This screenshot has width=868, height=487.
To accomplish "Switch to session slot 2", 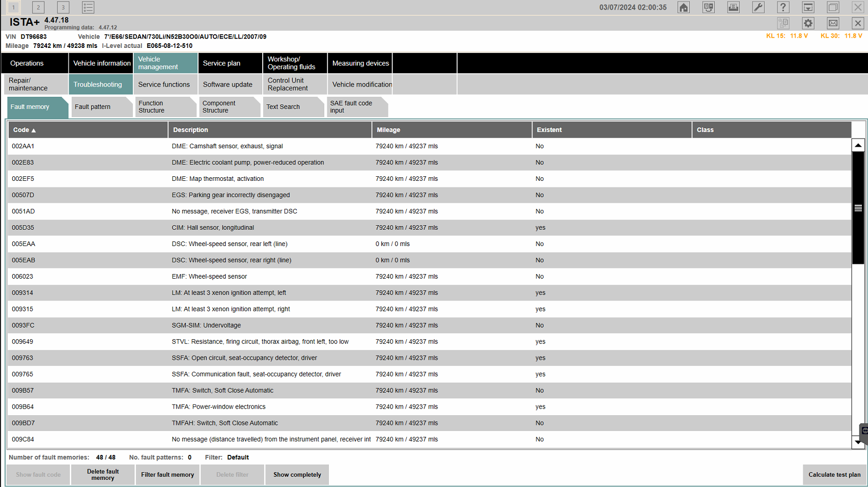I will [x=38, y=8].
